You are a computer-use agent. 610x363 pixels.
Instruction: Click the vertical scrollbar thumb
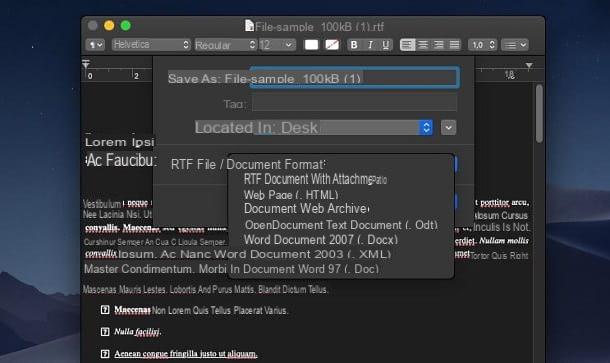[x=539, y=113]
